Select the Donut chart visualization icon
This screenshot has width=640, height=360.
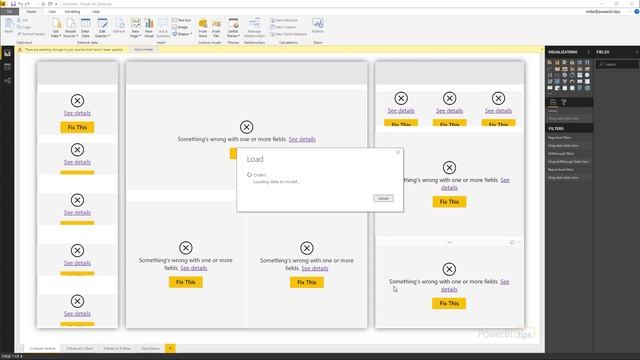(x=572, y=75)
